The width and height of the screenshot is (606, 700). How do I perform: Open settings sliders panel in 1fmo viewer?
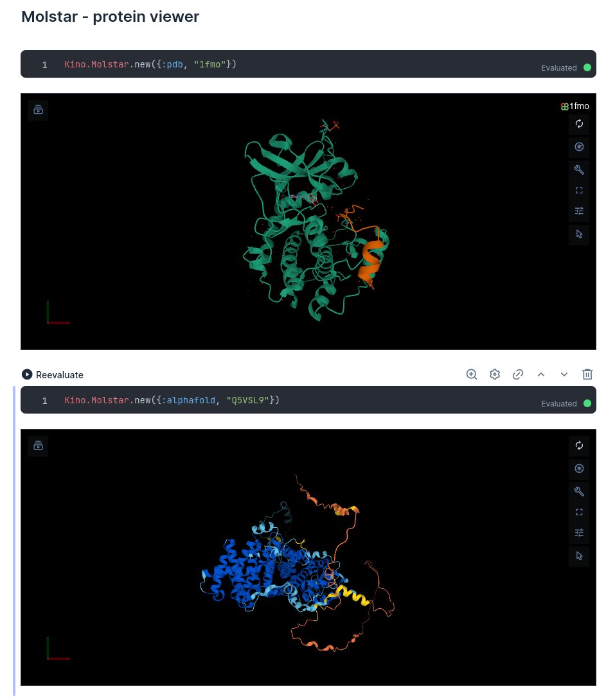pyautogui.click(x=579, y=211)
